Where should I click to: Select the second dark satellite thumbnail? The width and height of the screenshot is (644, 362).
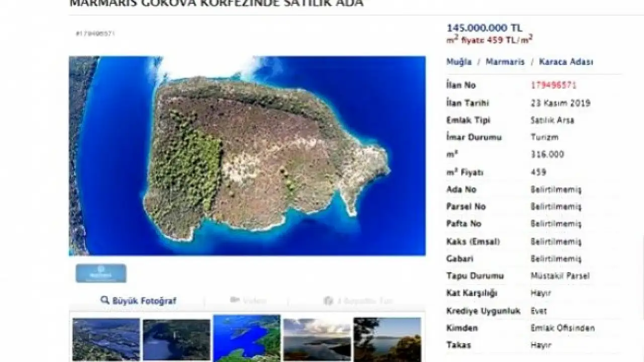(x=177, y=339)
